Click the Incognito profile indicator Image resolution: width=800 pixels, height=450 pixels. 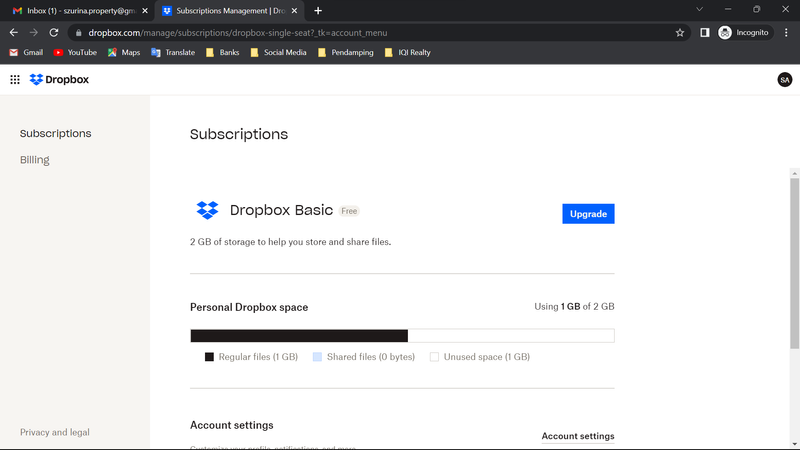(744, 33)
